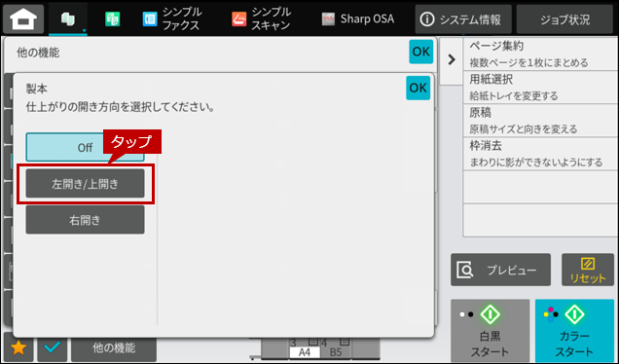Tap the シンプルファクス blue icon
The width and height of the screenshot is (619, 364).
[x=150, y=18]
